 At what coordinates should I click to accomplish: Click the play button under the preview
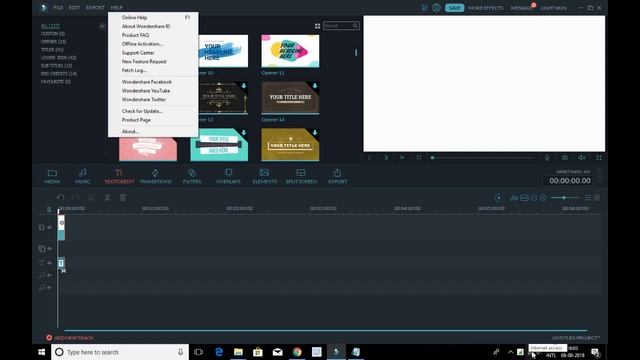[x=402, y=158]
